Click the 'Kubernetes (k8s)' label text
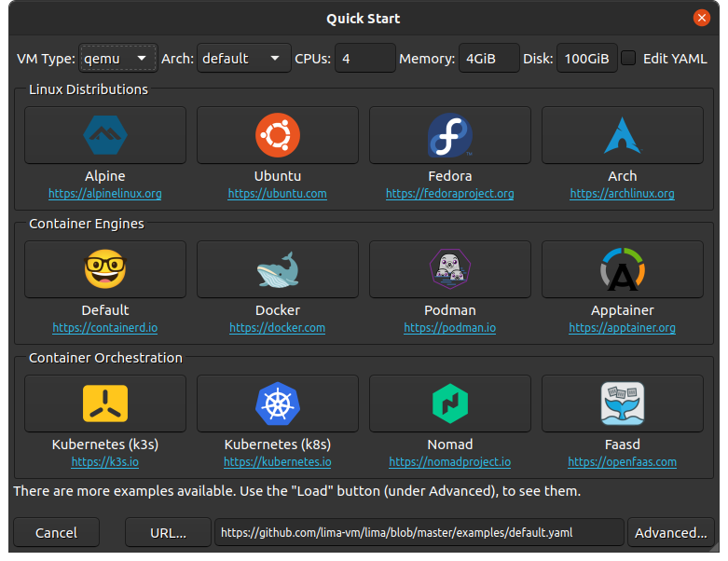 coord(278,445)
